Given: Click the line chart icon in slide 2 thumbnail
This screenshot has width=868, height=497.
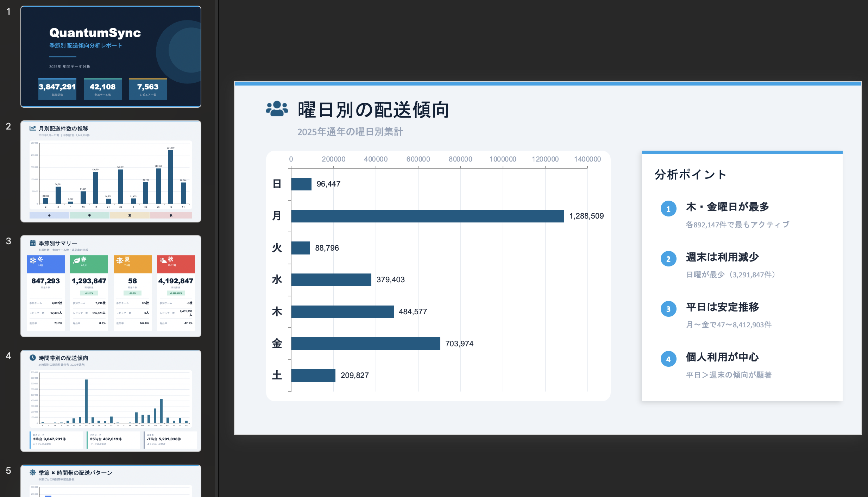Looking at the screenshot, I should 32,128.
